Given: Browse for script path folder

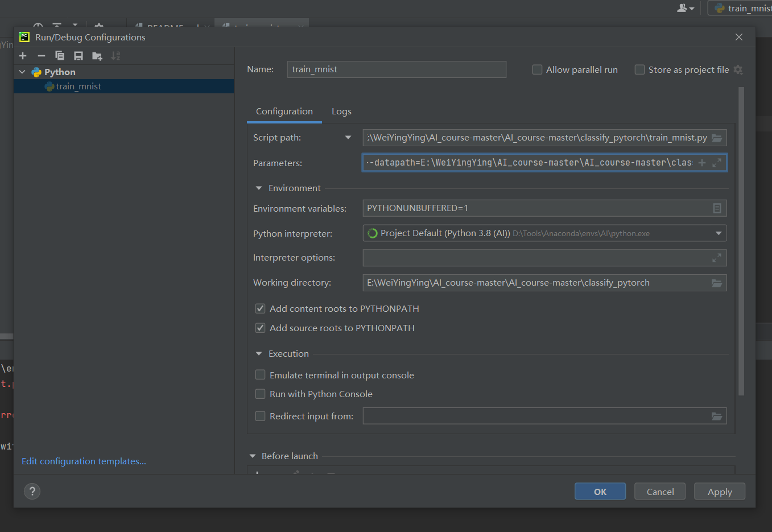Looking at the screenshot, I should 717,138.
